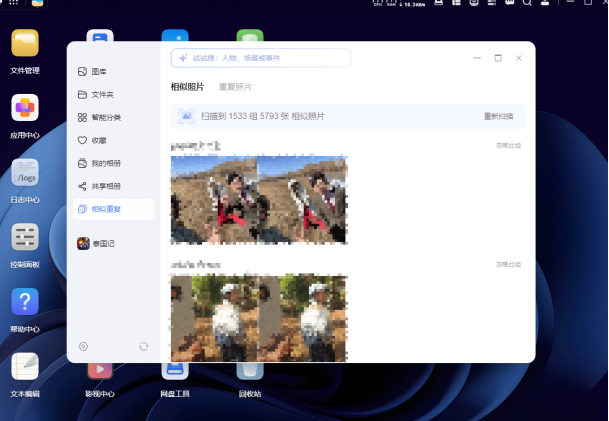Click the CPU usage indicator in top bar
Viewport: 609px width, 421px height.
pos(378,3)
